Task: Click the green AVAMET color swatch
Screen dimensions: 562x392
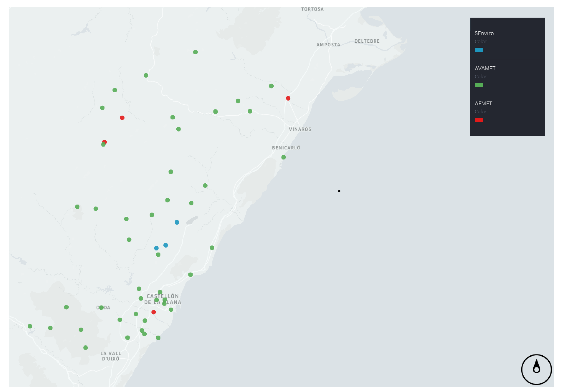Action: (x=479, y=85)
